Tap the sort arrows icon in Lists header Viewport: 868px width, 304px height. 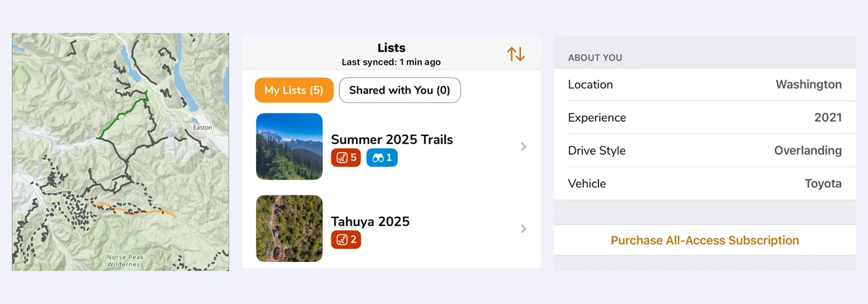pos(516,54)
